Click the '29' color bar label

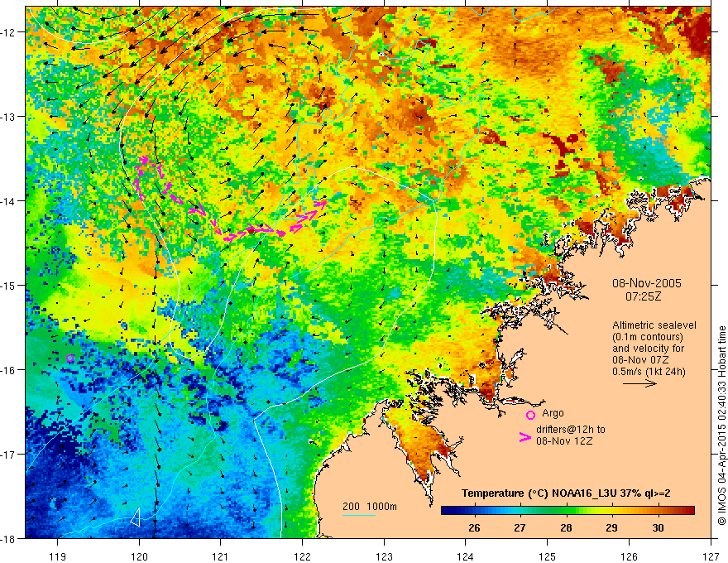coord(611,527)
